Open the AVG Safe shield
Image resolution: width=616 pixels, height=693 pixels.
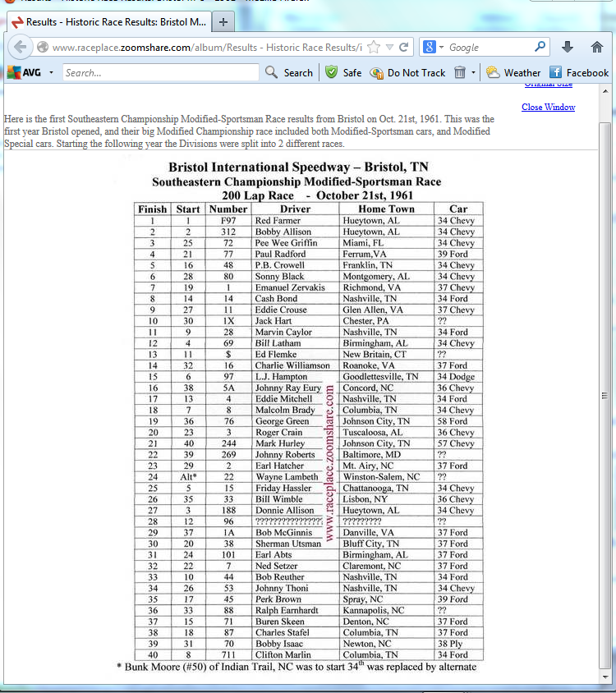pyautogui.click(x=343, y=72)
